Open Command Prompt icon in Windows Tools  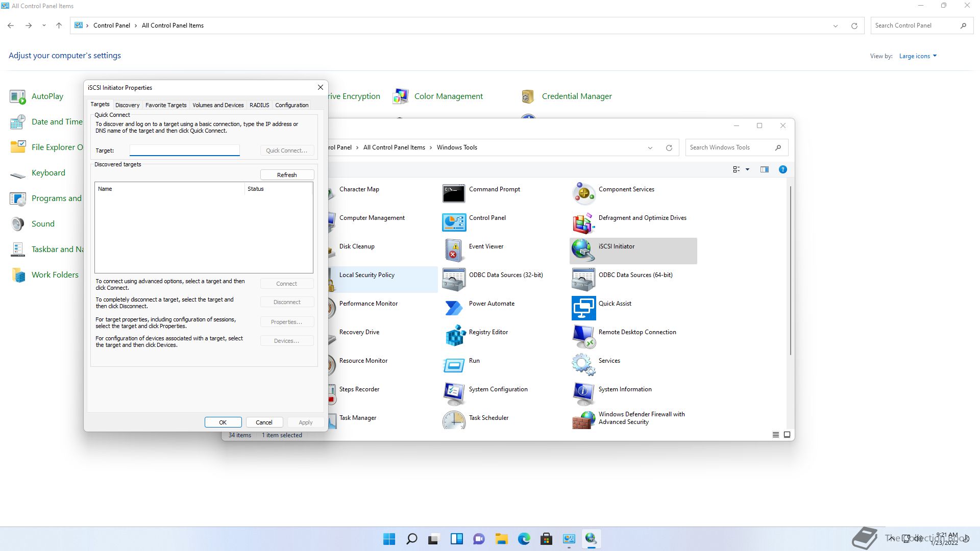tap(454, 193)
